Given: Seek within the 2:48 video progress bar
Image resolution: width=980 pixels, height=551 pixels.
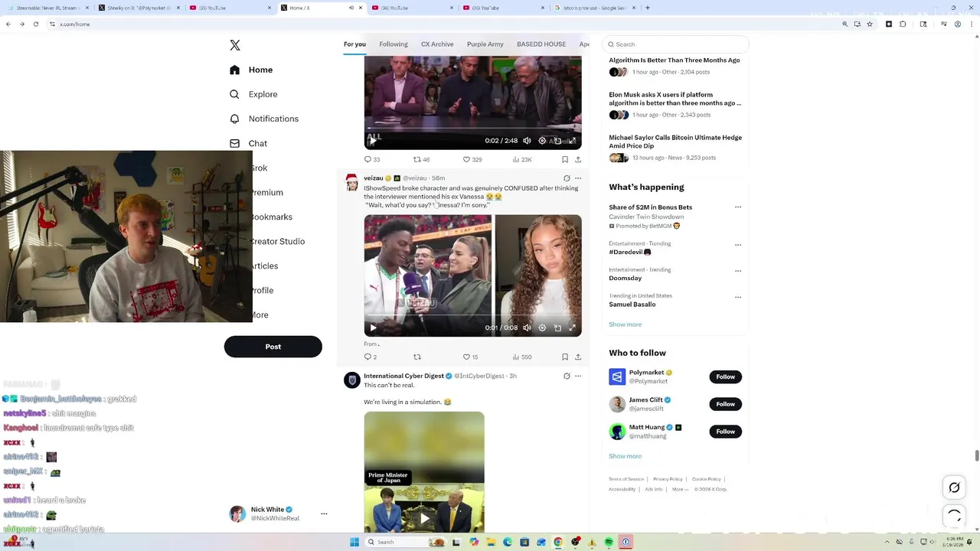Looking at the screenshot, I should coord(472,129).
